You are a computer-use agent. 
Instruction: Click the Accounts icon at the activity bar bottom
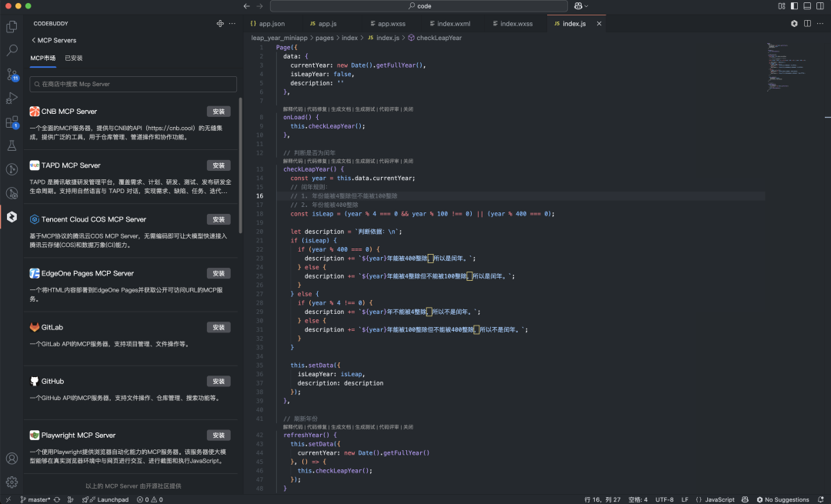coord(11,457)
